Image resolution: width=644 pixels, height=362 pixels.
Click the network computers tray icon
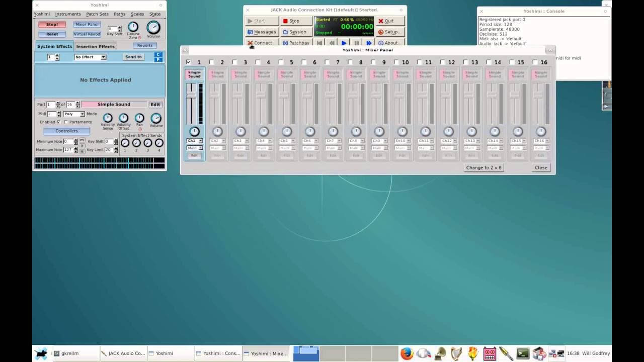[556, 353]
